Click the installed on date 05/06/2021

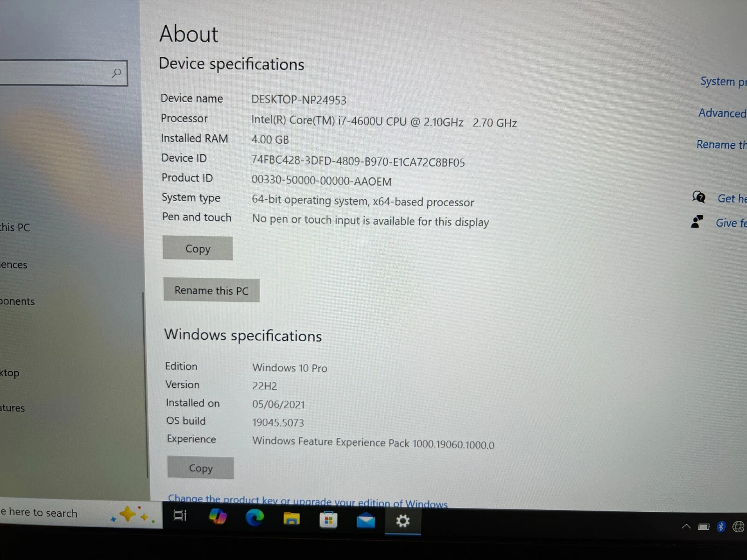coord(279,404)
